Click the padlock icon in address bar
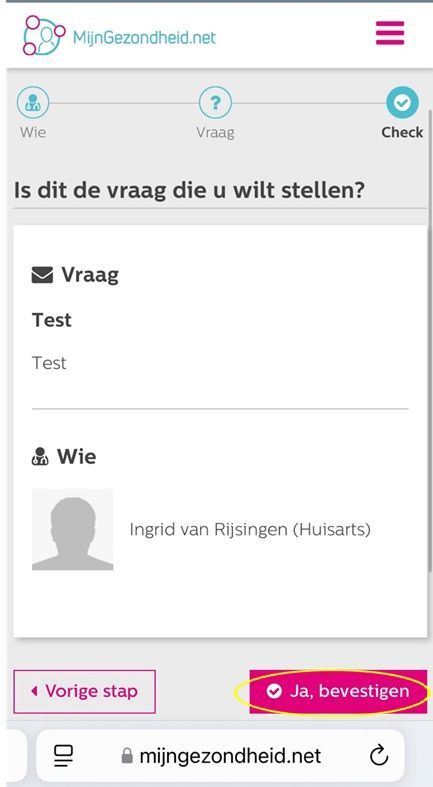Viewport: 433px width, 787px height. click(127, 756)
